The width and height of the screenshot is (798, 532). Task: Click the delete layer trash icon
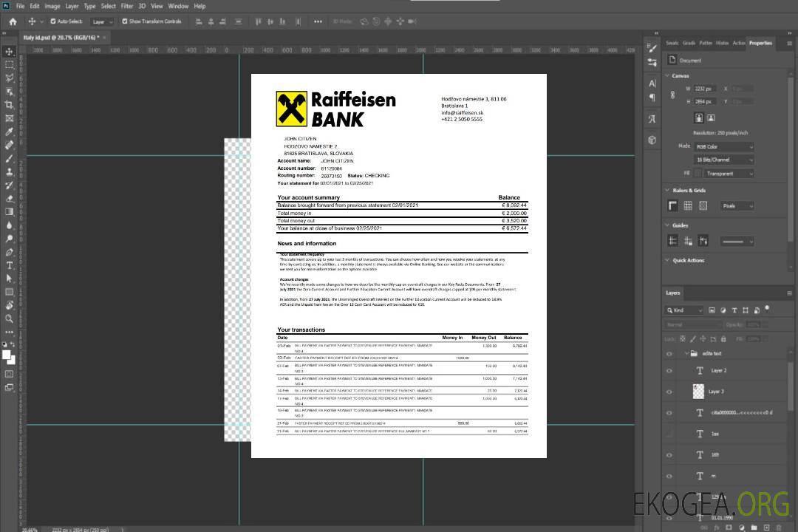779,528
